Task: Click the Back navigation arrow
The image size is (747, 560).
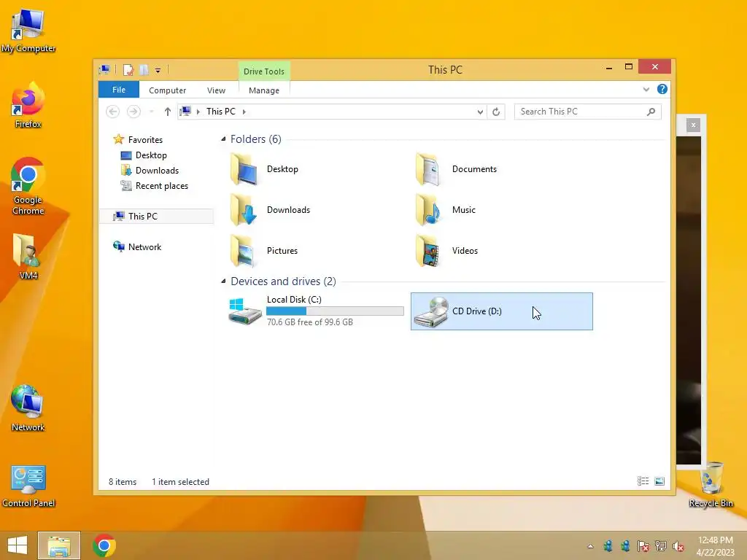Action: 113,112
